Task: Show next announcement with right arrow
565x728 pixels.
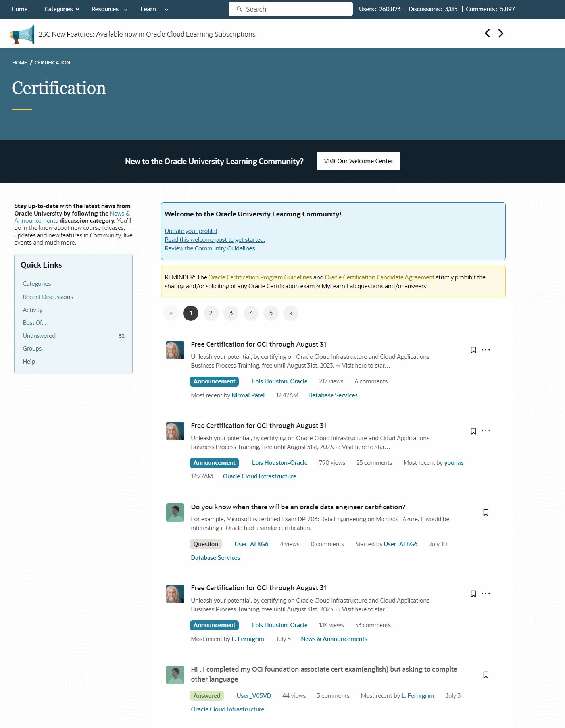Action: click(x=501, y=33)
